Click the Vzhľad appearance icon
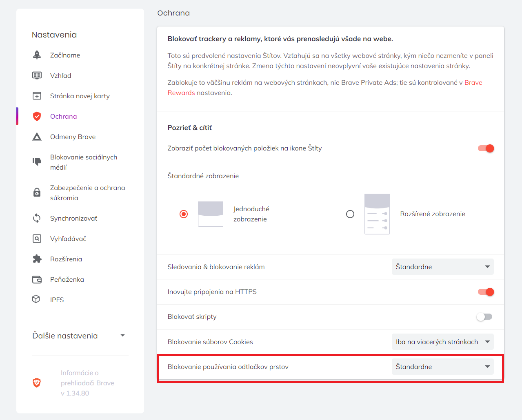Viewport: 522px width, 420px height. 37,75
